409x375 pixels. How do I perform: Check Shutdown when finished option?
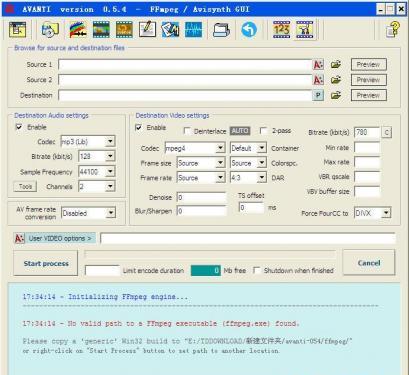tap(256, 270)
